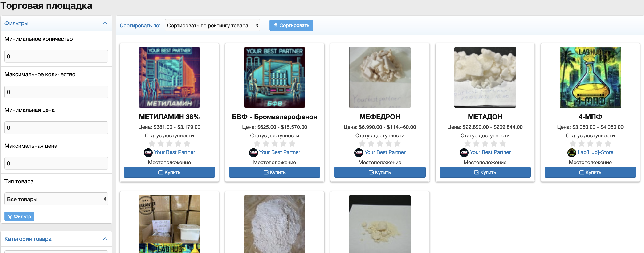Viewport: 644px width, 253px height.
Task: Apply filters with the Фильтр button
Action: [x=19, y=216]
